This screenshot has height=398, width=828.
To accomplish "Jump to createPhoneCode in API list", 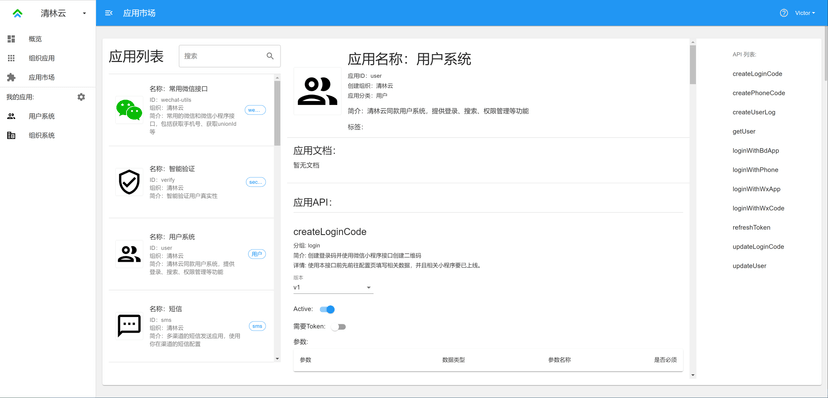I will (759, 93).
